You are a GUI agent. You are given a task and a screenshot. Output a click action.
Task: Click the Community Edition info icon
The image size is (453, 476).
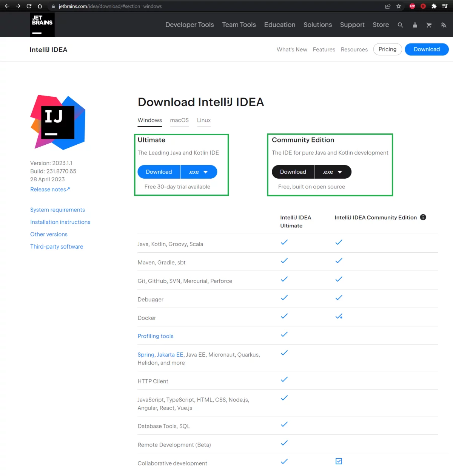click(423, 217)
